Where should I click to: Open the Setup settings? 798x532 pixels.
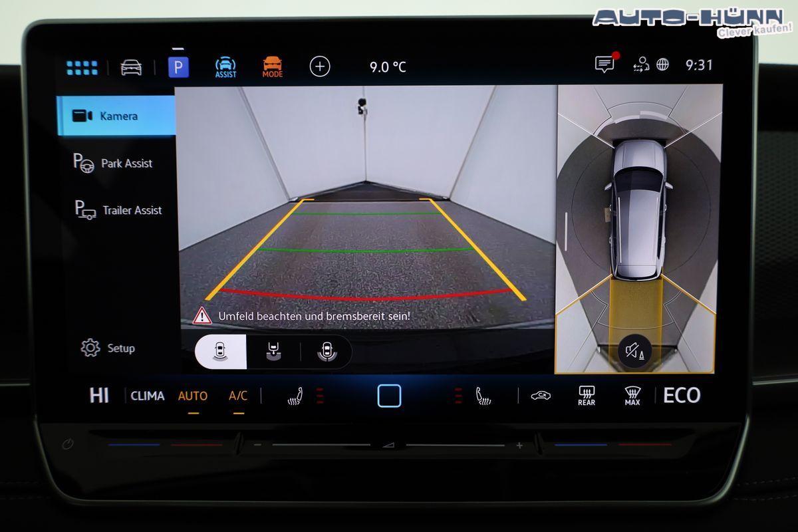coord(108,348)
